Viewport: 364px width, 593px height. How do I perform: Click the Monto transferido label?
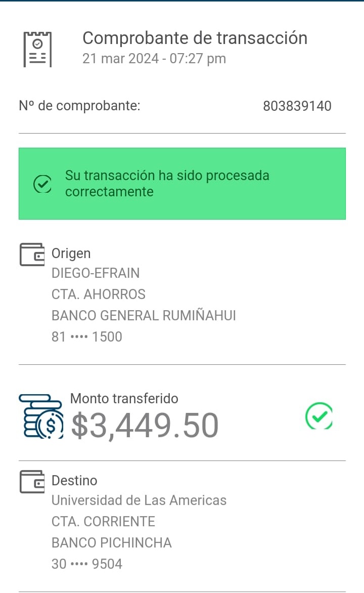(124, 399)
